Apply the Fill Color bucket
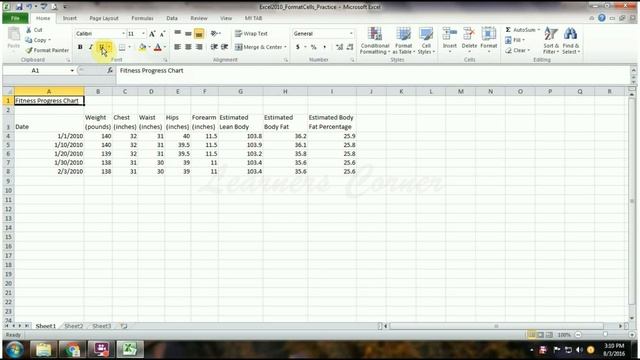 point(142,47)
